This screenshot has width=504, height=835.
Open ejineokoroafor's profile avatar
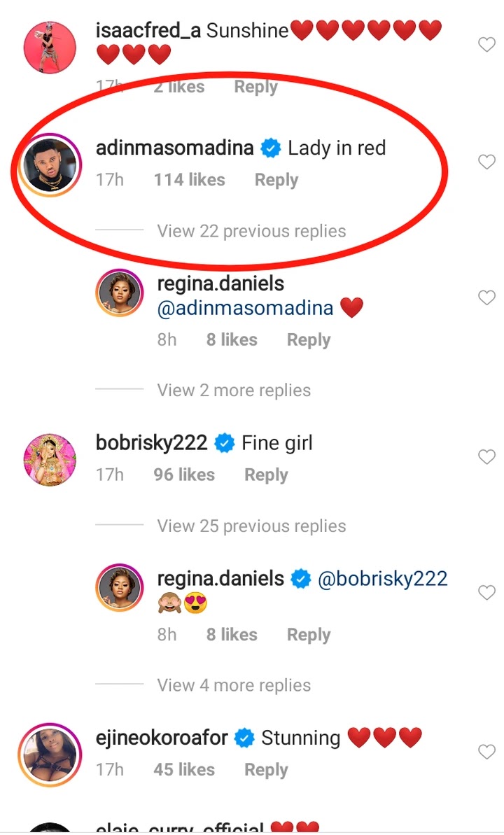coord(49,754)
